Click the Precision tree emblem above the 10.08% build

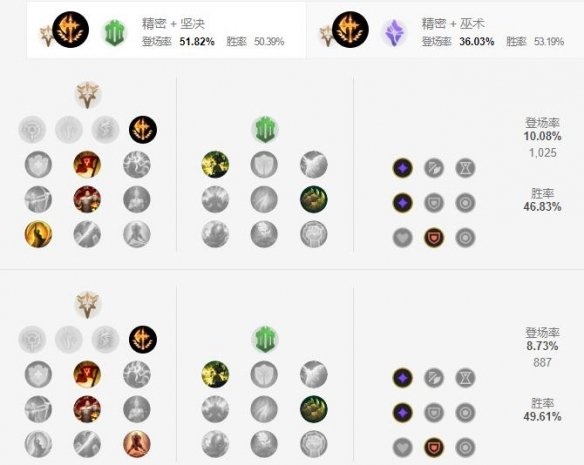(x=88, y=95)
